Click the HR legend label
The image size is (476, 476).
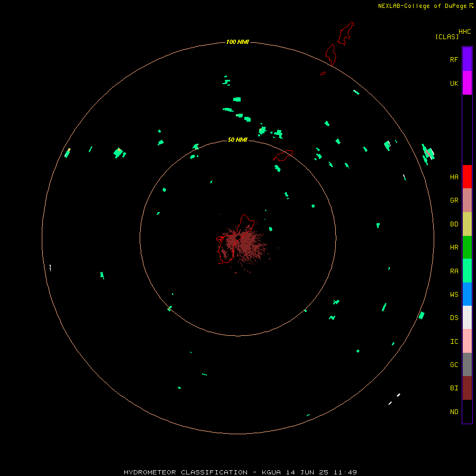pos(454,248)
